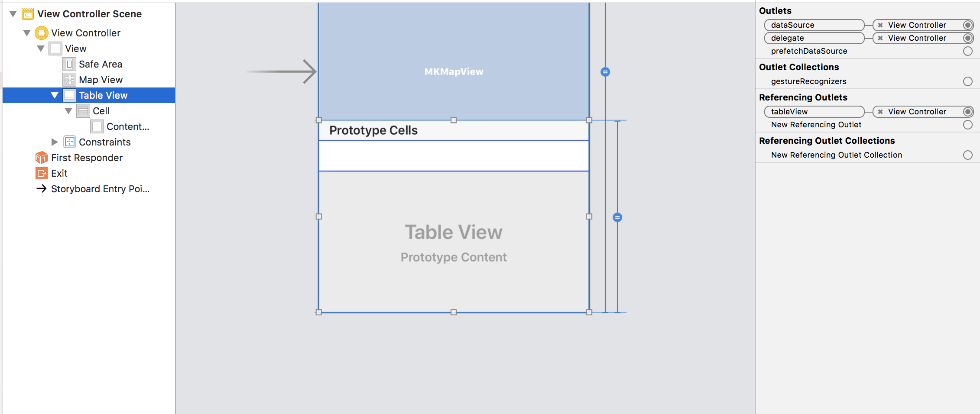Click the prefetchDataSource outlet connection circle

967,51
